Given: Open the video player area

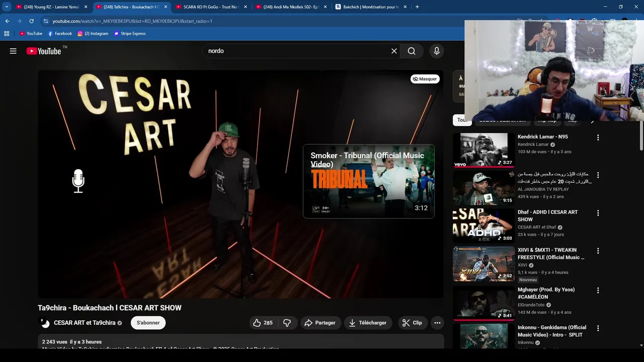Looking at the screenshot, I should tap(240, 184).
